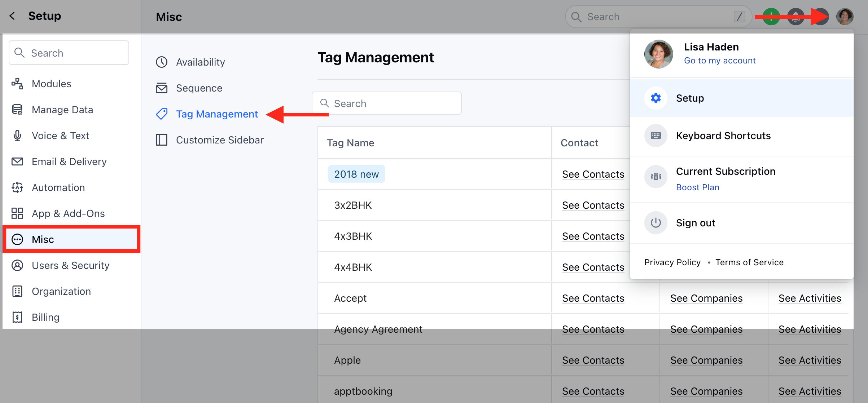868x403 pixels.
Task: Click the Customize Sidebar panel icon
Action: (162, 140)
